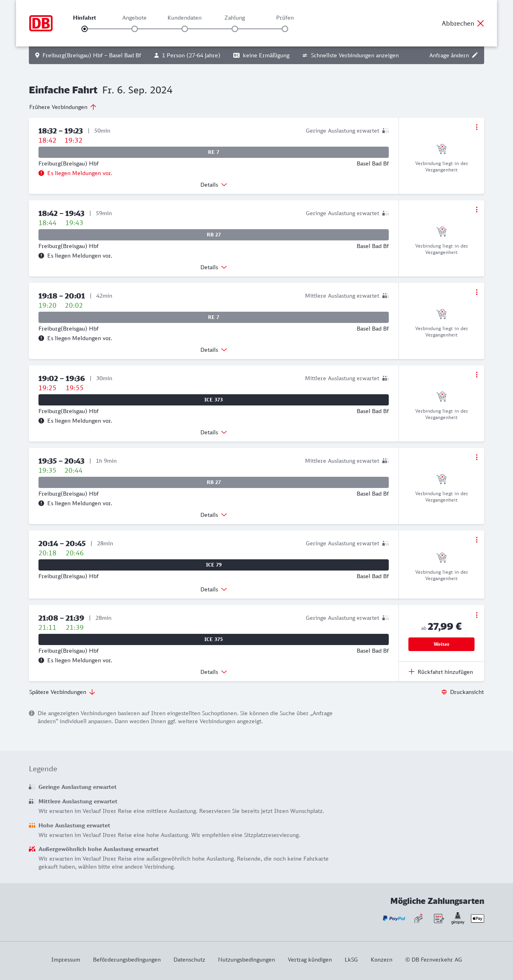Click the ICE 375 train bar
Viewport: 513px width, 980px height.
click(214, 639)
